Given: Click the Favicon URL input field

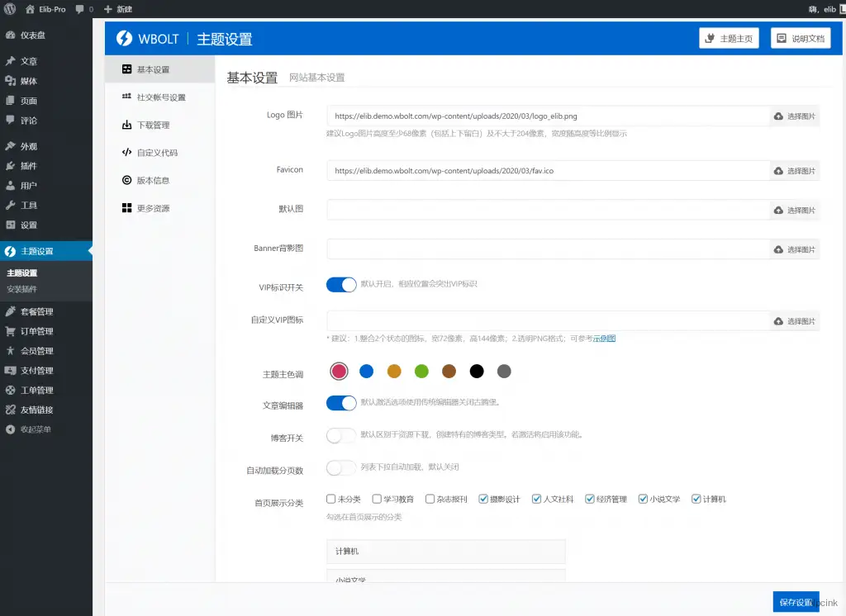Looking at the screenshot, I should [545, 170].
